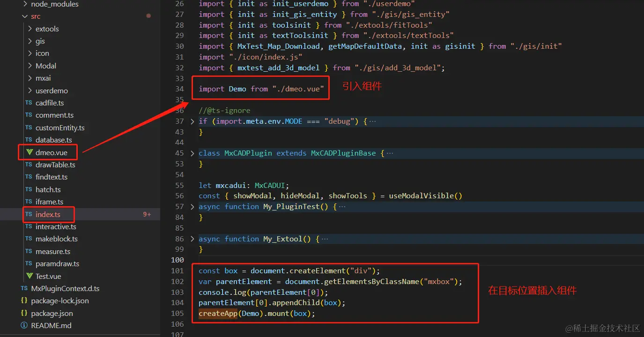Viewport: 644px width, 337px height.
Task: Open Test.vue file
Action: point(48,277)
